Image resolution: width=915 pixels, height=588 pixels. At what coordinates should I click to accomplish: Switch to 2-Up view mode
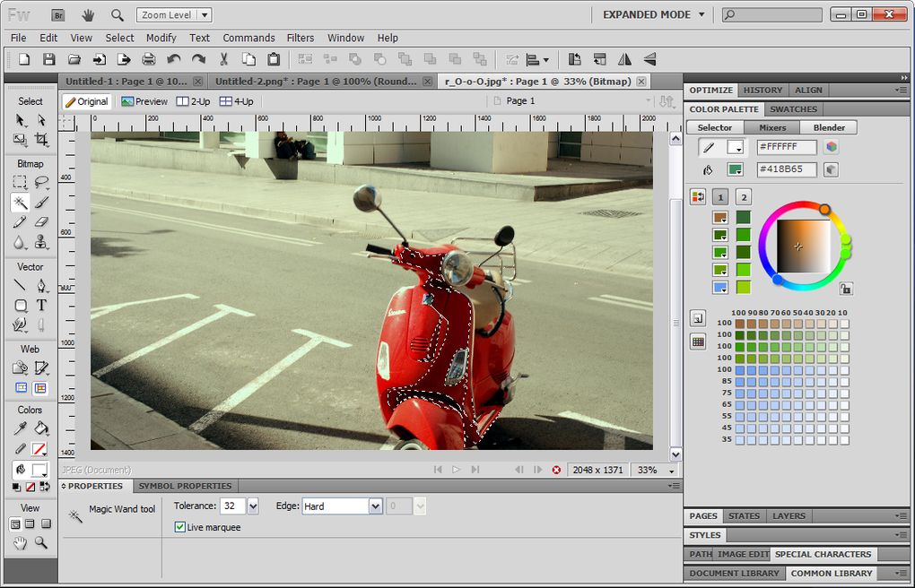click(193, 101)
